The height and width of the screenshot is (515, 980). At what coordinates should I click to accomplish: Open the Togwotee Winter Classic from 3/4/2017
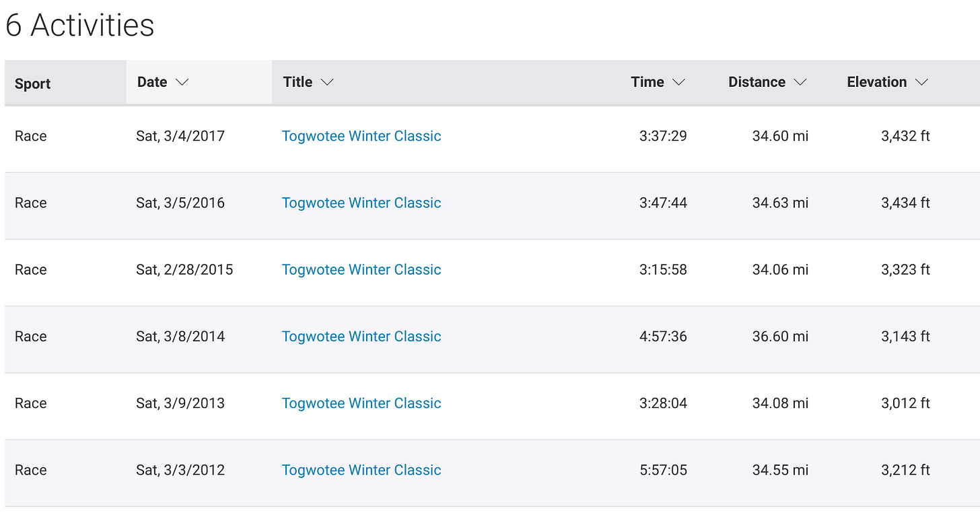(x=361, y=136)
